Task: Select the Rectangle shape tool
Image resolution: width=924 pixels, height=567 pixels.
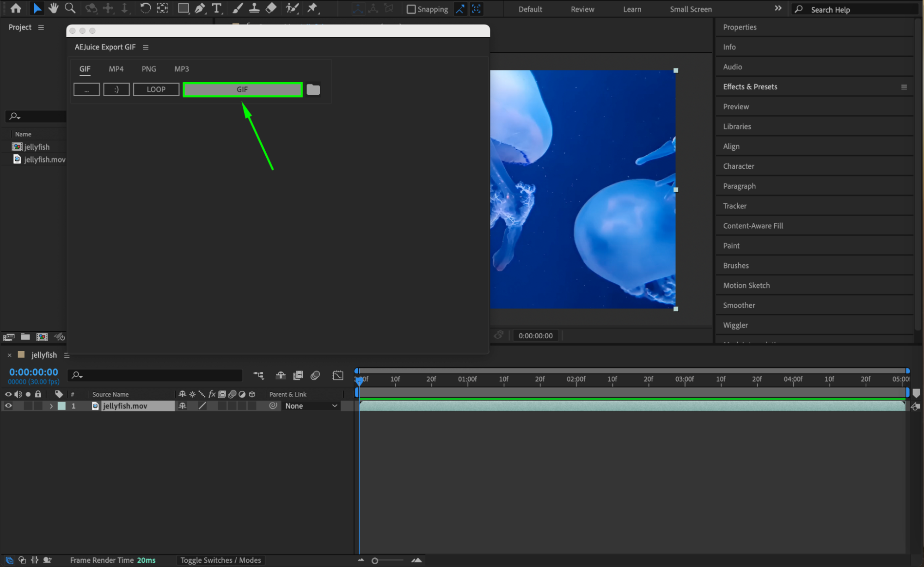Action: 183,8
